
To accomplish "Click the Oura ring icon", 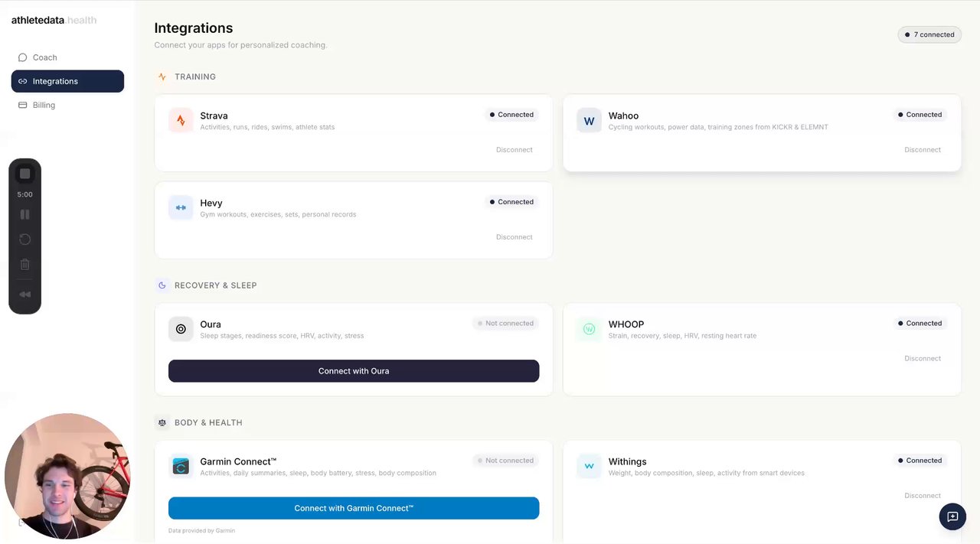I will click(x=181, y=329).
